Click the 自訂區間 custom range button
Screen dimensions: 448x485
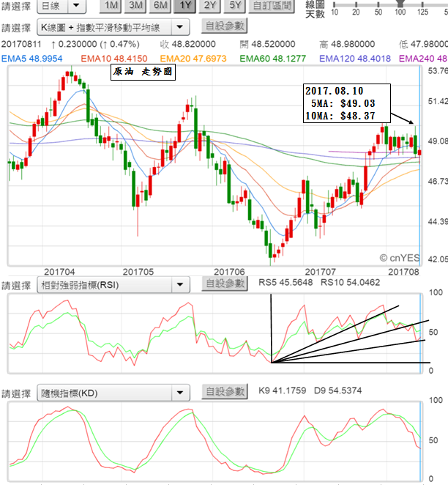272,6
